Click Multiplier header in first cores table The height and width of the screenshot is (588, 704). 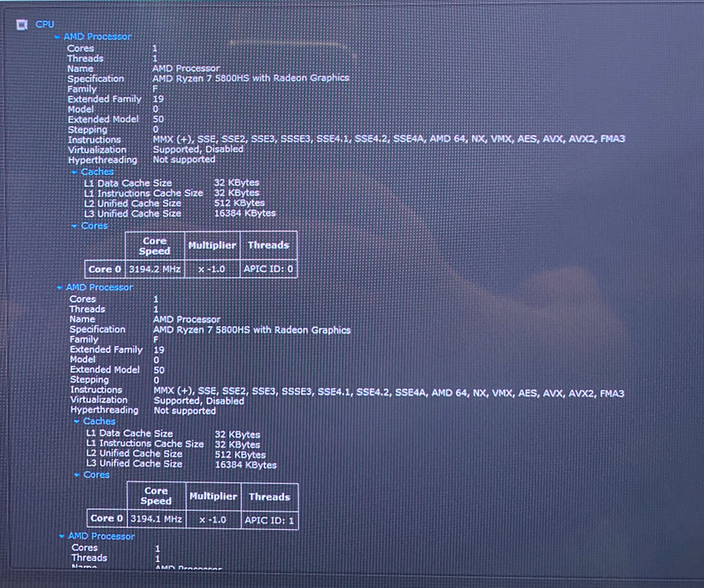pyautogui.click(x=212, y=245)
